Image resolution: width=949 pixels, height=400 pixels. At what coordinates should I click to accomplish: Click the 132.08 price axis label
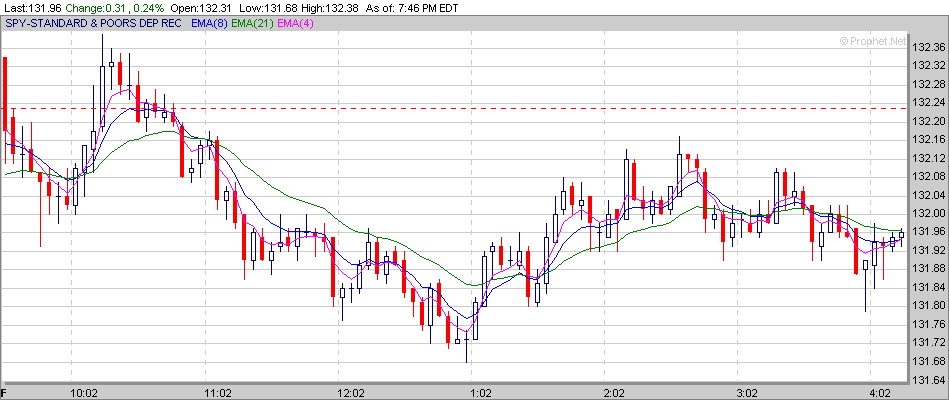point(928,177)
